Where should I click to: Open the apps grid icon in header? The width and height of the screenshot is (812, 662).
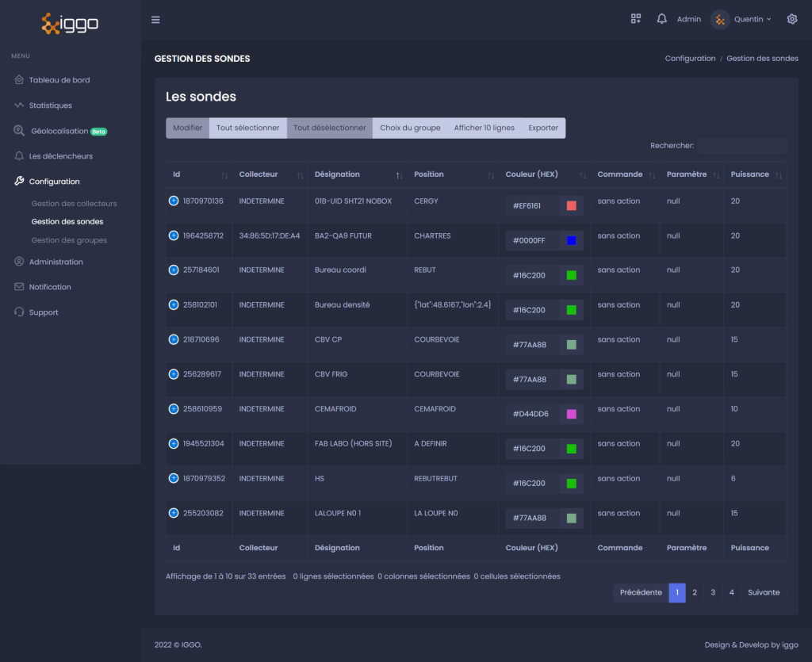(x=635, y=19)
